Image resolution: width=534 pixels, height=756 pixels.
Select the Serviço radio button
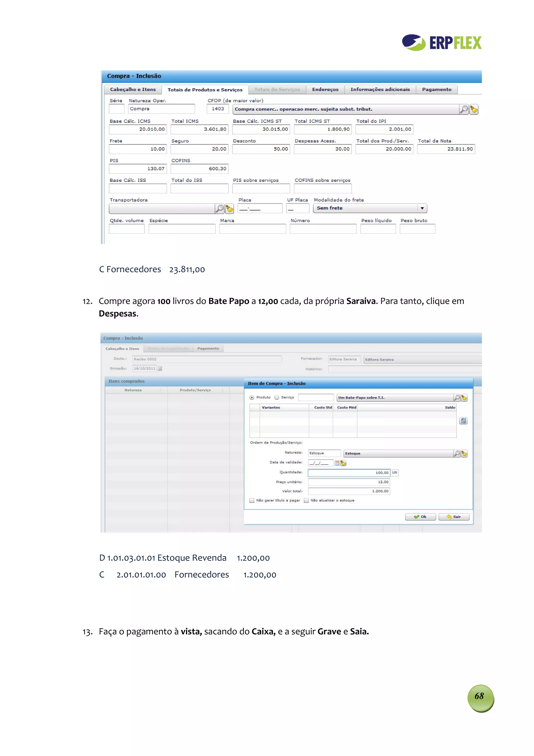coord(277,397)
